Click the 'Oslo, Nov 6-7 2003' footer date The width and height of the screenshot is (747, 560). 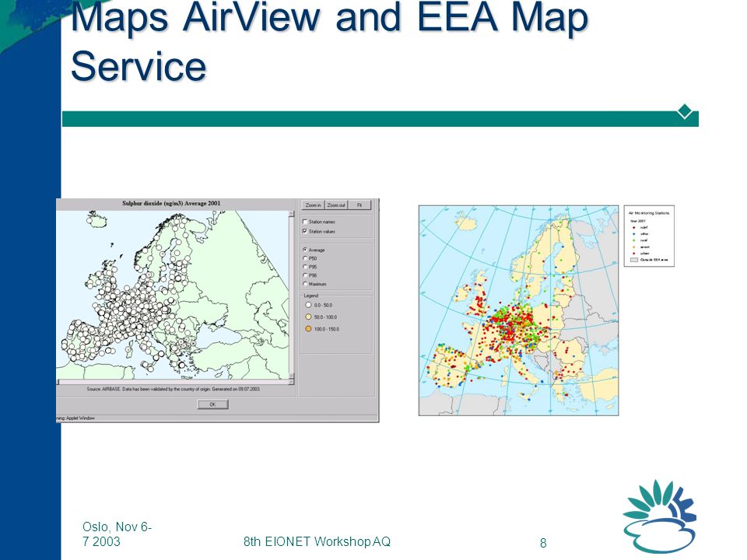pyautogui.click(x=117, y=534)
